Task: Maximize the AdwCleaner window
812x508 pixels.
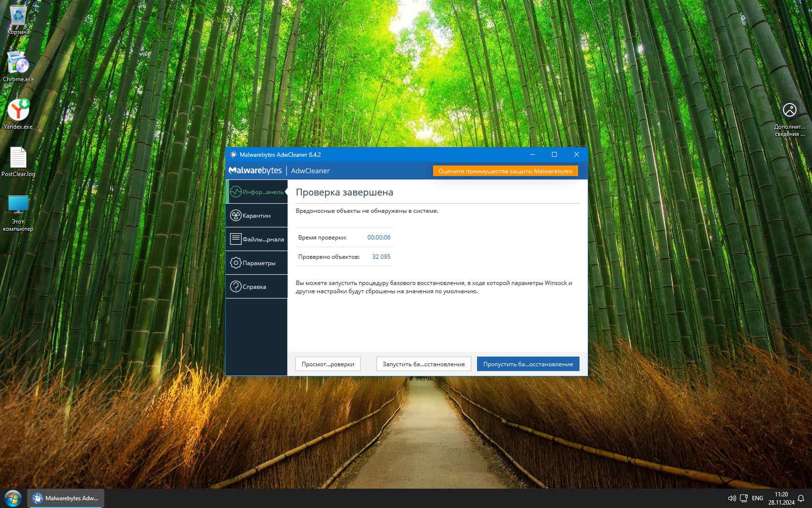Action: click(554, 154)
